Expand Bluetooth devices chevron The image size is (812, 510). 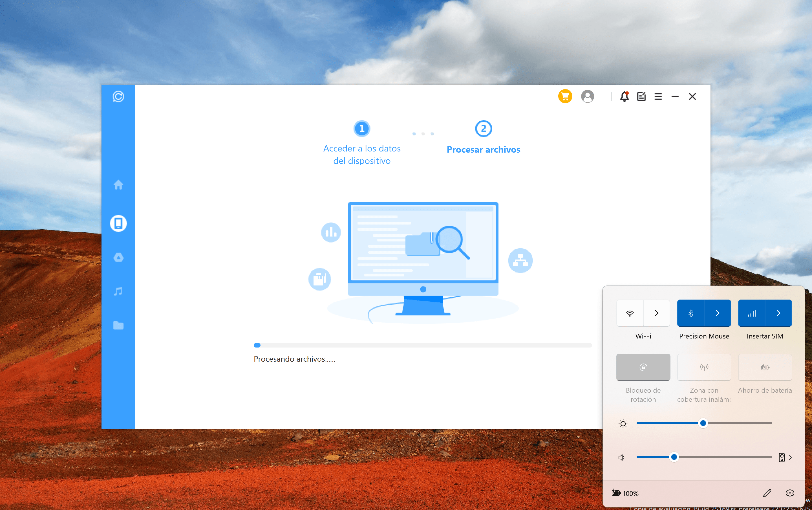tap(717, 313)
